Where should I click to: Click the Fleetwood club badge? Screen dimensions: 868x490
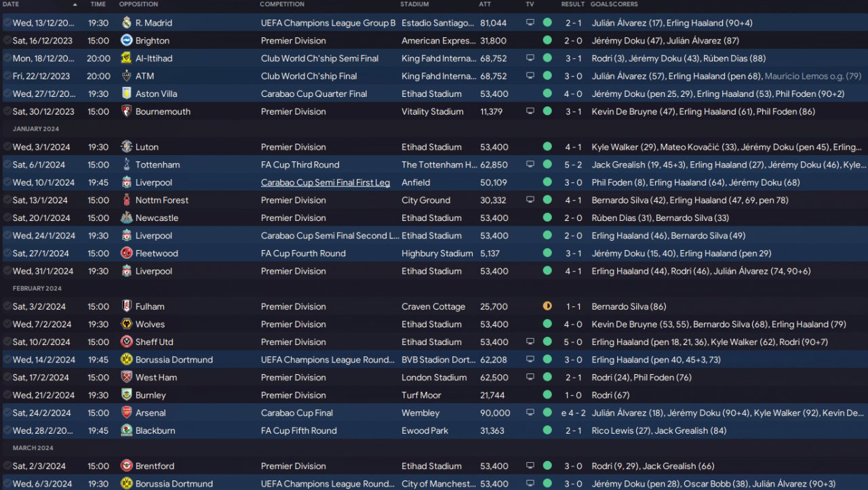tap(126, 253)
